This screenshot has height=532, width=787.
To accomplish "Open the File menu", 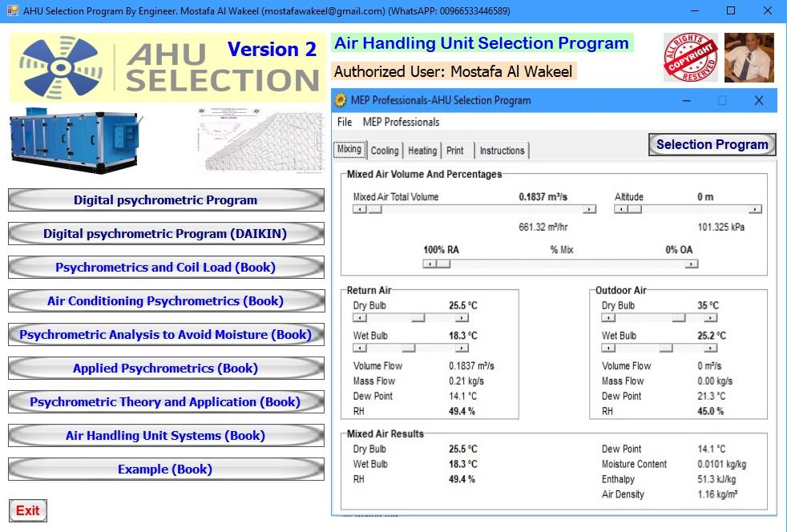I will [347, 123].
